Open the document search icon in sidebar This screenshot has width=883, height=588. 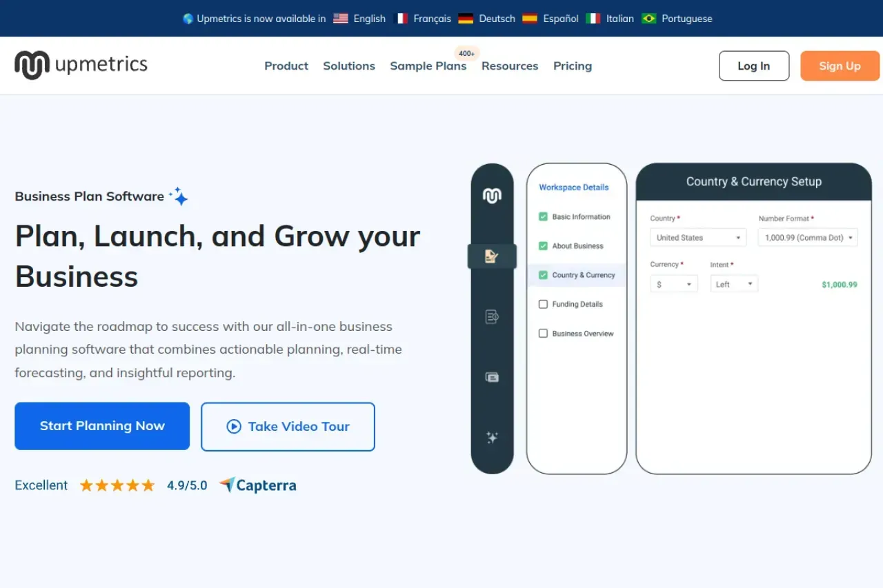492,317
